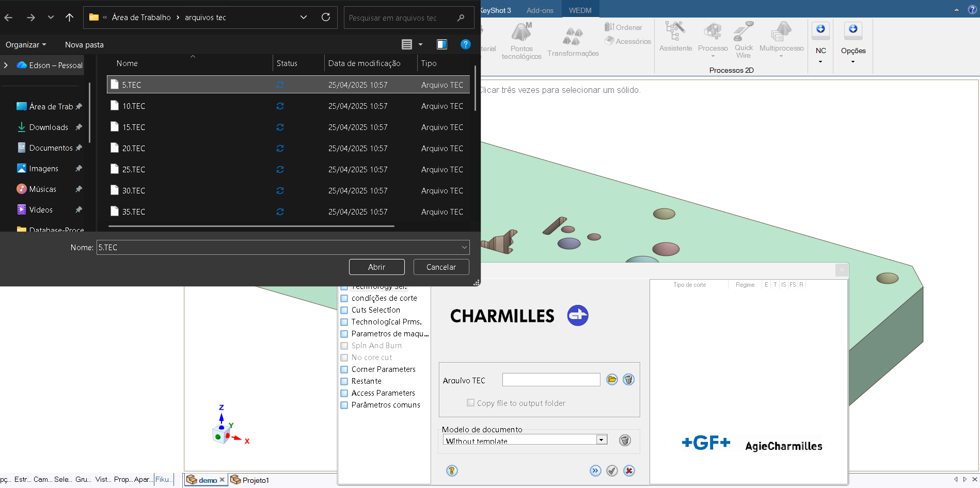The image size is (980, 488).
Task: Open the Quick Wire tool
Action: pos(744,40)
